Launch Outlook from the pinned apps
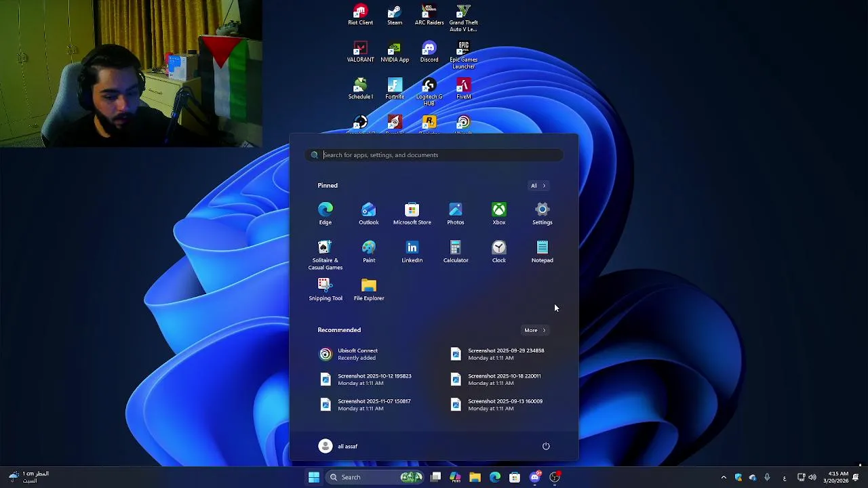 pyautogui.click(x=369, y=213)
